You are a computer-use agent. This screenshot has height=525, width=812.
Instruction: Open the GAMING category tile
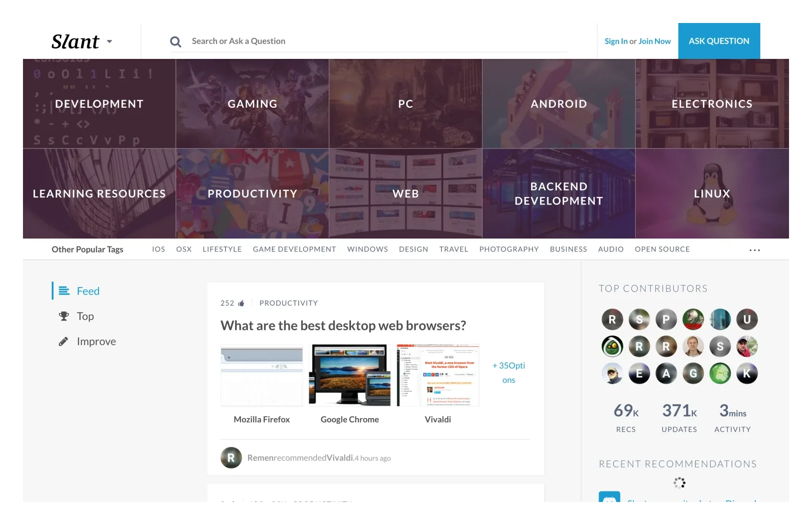[252, 103]
